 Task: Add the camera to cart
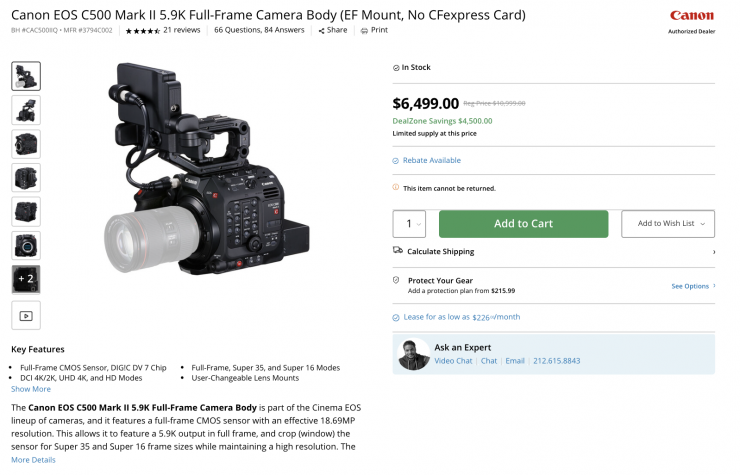523,224
